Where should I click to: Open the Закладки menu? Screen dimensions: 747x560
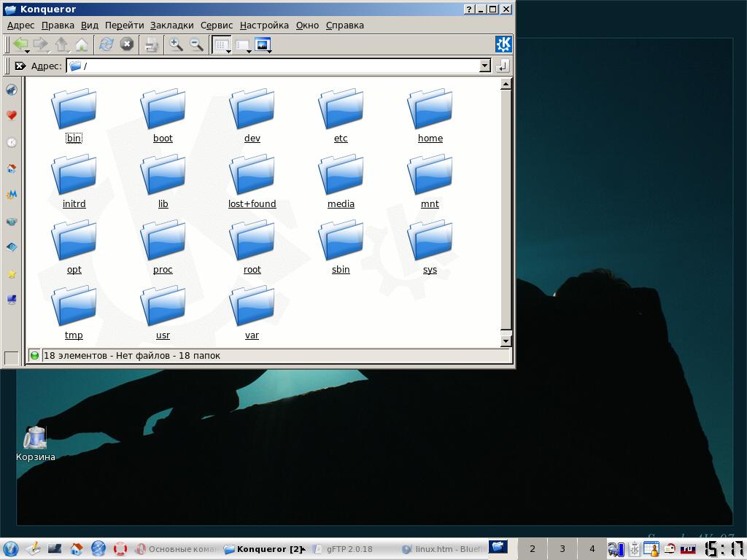172,26
